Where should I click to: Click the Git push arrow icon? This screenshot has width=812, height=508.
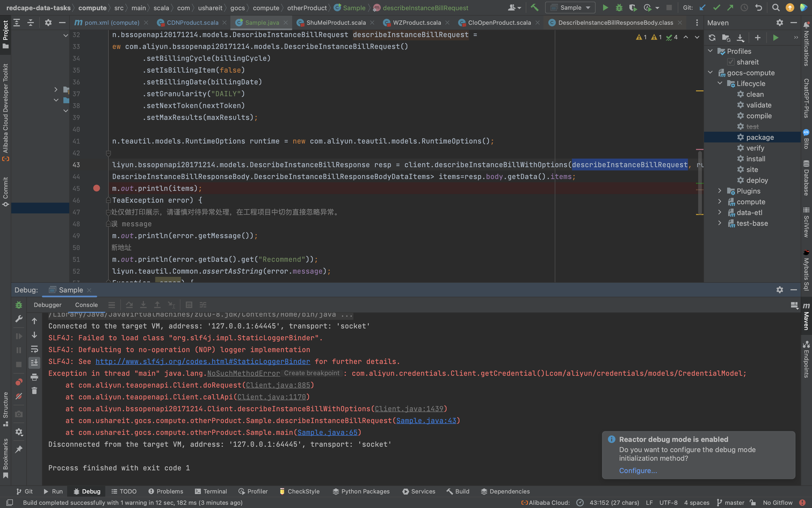[730, 8]
